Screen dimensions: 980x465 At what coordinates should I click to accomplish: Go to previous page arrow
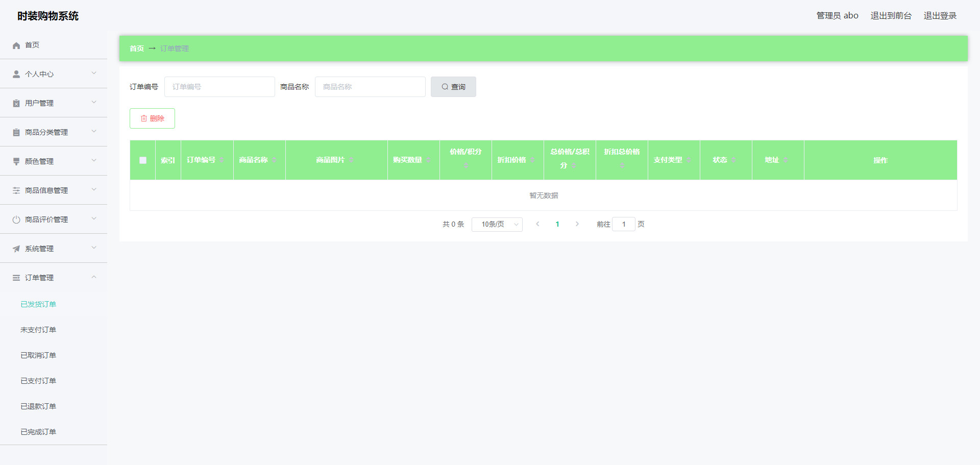tap(537, 224)
